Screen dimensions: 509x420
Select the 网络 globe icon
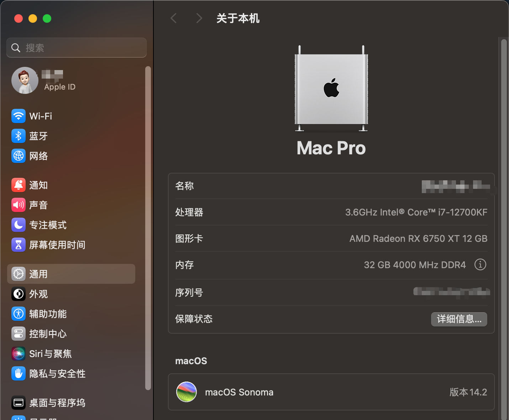(x=19, y=156)
